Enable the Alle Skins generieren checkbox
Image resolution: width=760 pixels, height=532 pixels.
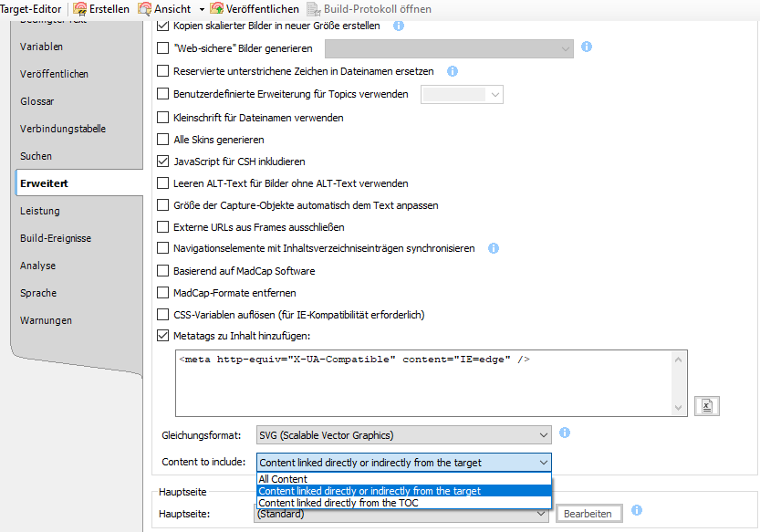pos(163,140)
